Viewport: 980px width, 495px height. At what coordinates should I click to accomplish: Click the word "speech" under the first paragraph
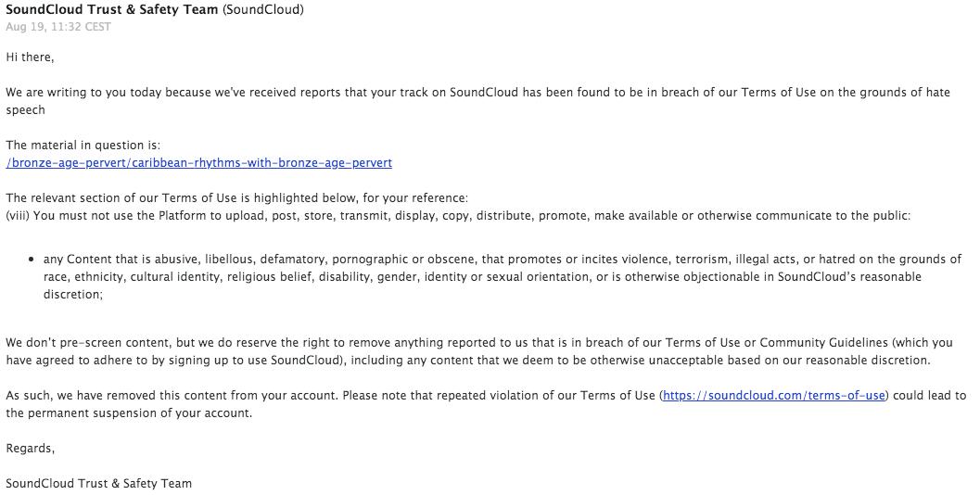tap(25, 110)
